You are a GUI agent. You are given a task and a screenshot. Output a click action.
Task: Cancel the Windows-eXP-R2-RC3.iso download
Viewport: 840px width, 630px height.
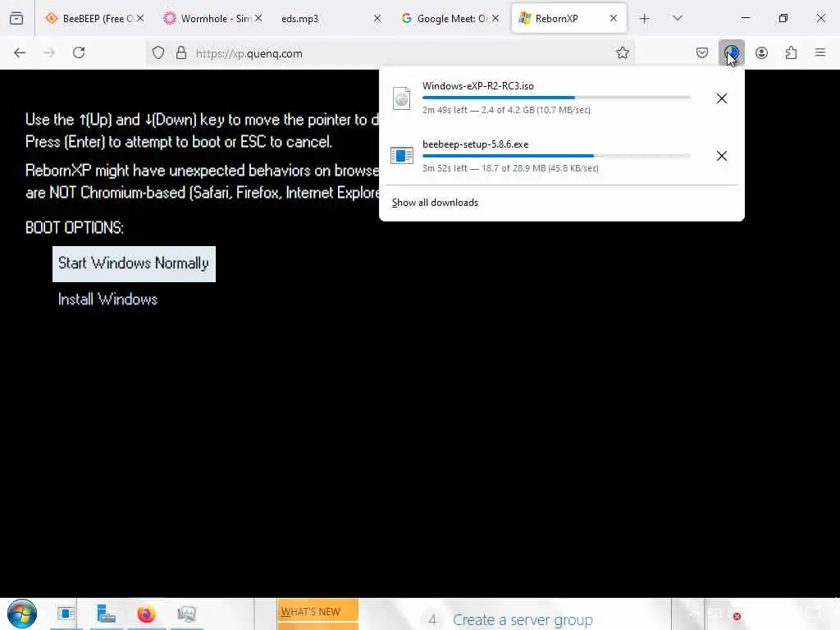pyautogui.click(x=722, y=98)
